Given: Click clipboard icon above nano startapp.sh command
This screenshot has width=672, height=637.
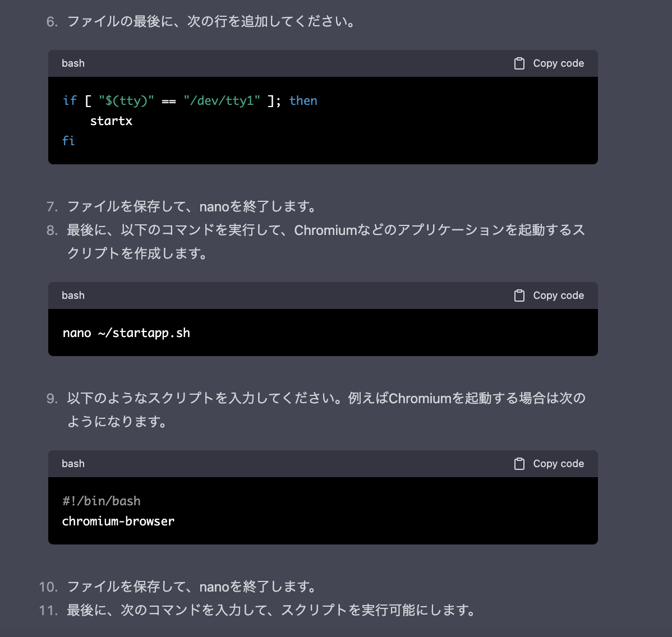Looking at the screenshot, I should pos(519,296).
